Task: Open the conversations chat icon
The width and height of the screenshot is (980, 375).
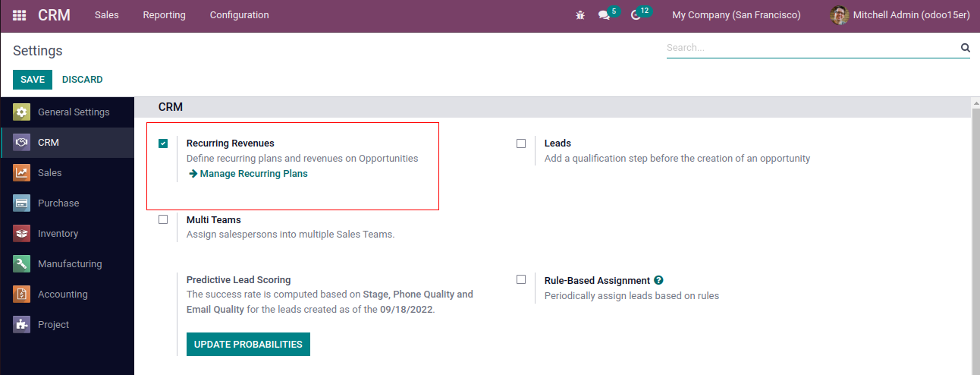Action: coord(605,15)
